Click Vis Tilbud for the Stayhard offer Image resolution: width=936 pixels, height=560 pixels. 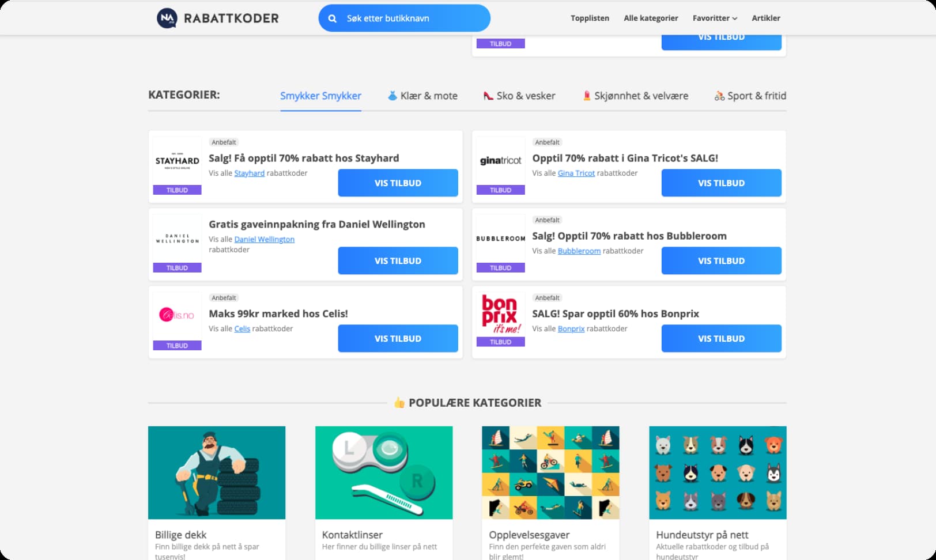pyautogui.click(x=398, y=183)
